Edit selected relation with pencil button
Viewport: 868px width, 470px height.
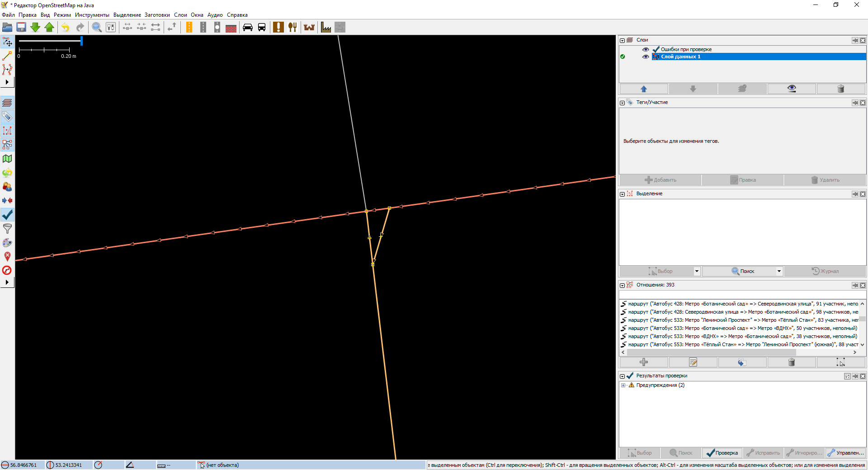point(693,362)
